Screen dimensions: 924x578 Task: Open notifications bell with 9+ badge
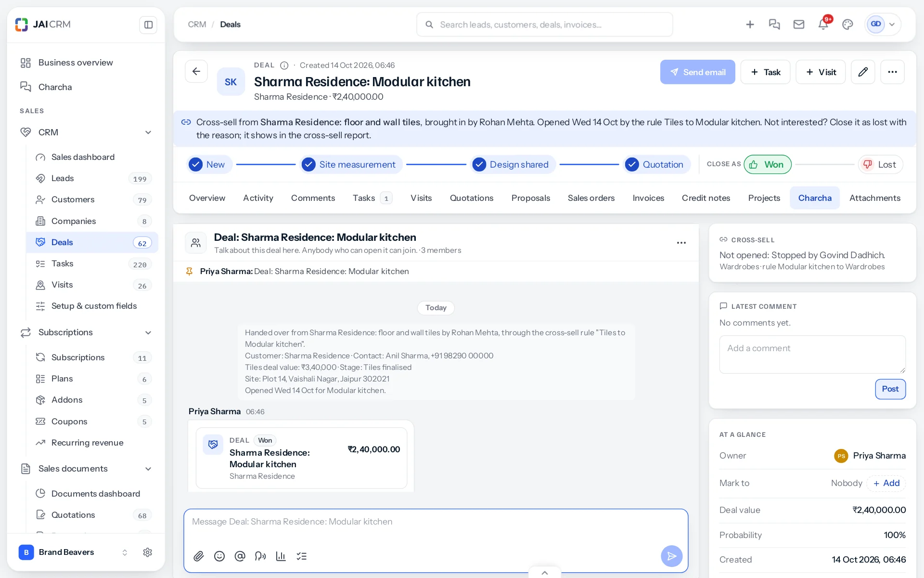click(x=823, y=25)
